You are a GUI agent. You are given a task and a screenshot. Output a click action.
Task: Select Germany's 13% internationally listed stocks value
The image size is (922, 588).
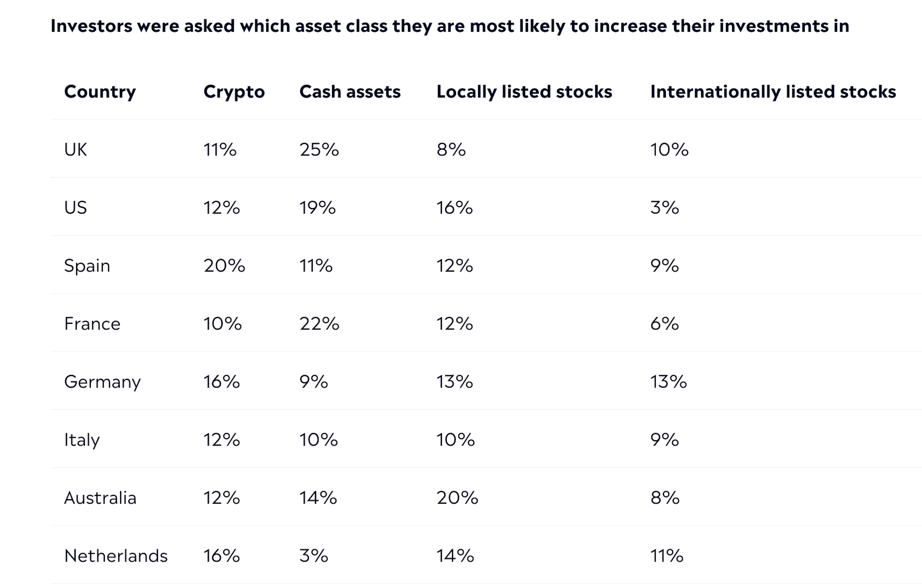pos(668,382)
